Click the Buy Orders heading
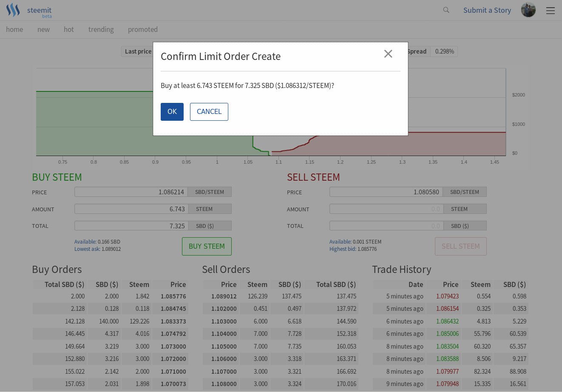 point(57,270)
